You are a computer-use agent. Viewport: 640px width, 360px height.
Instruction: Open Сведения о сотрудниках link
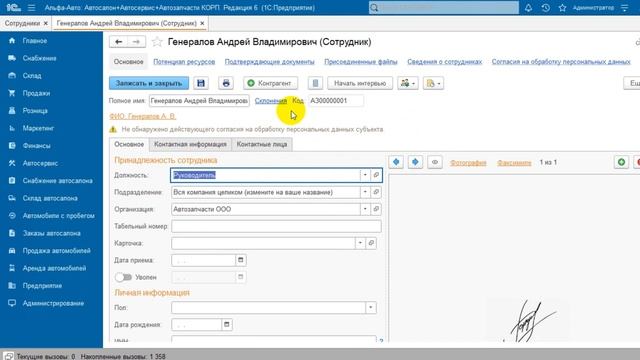pyautogui.click(x=444, y=62)
